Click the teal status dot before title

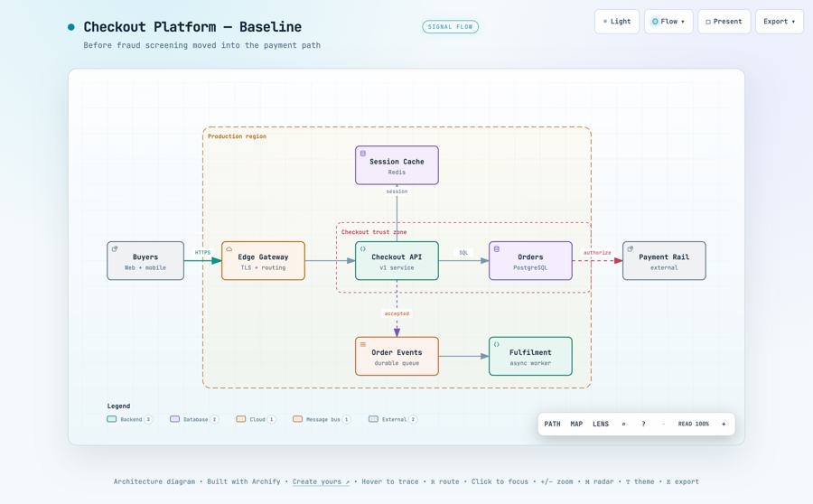coord(71,27)
